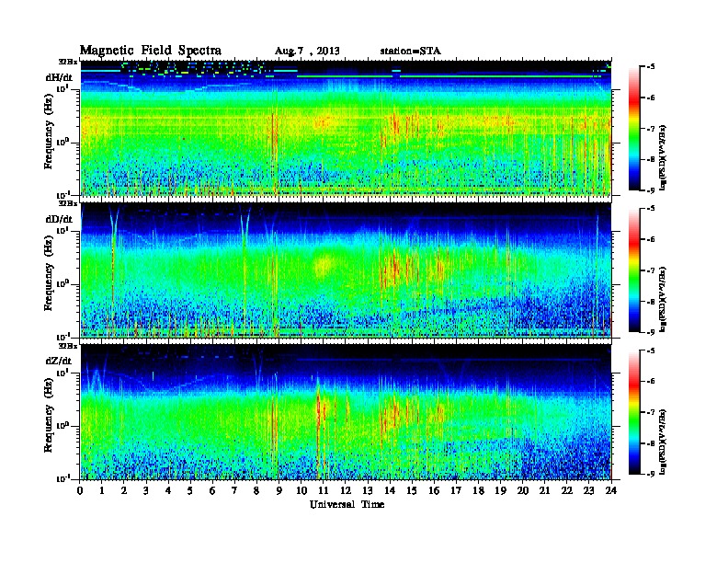Click the log(PSD) label beside the dZ/dt color bar
The width and height of the screenshot is (728, 563).
coord(663,442)
